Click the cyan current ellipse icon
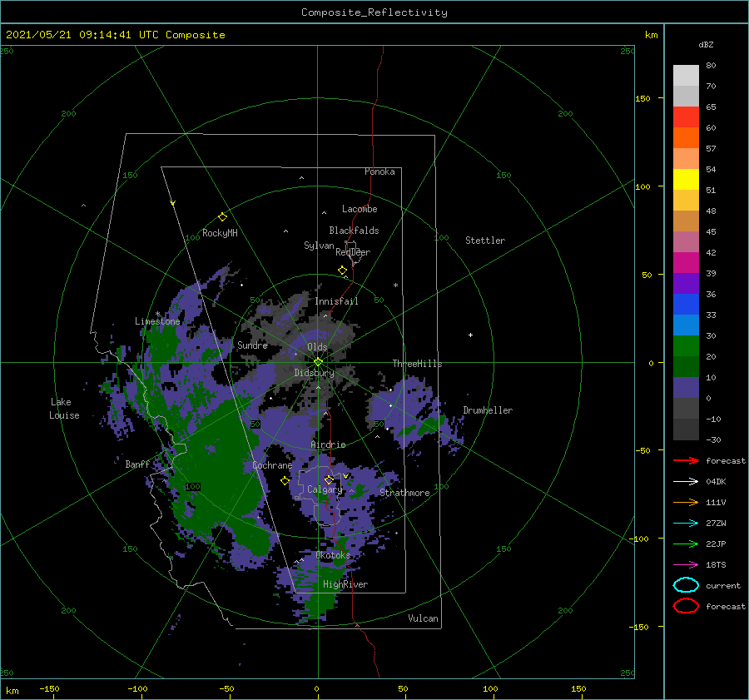Image resolution: width=749 pixels, height=700 pixels. click(x=686, y=585)
